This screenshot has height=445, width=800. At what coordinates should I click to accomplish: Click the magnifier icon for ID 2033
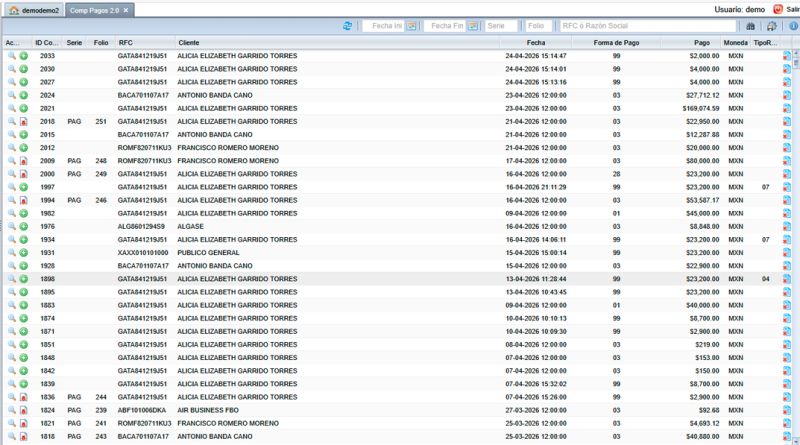click(x=11, y=56)
